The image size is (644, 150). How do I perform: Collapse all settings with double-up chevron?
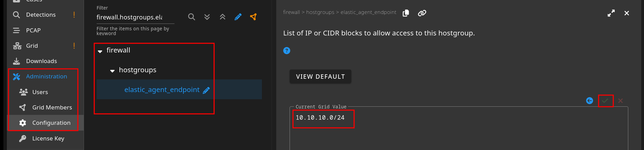[223, 17]
